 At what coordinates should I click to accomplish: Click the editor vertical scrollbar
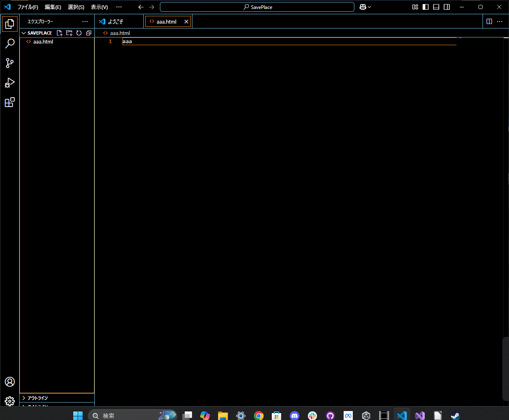[506, 222]
